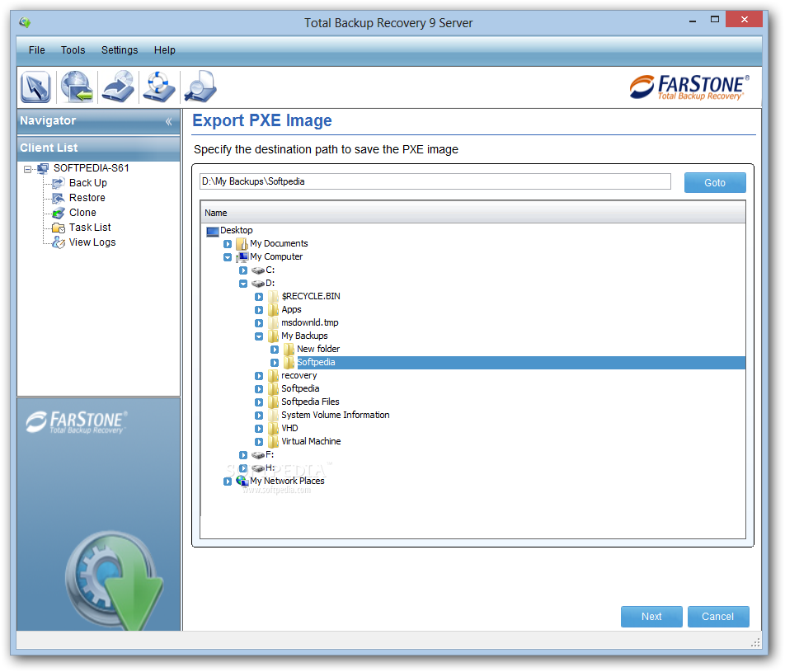The width and height of the screenshot is (785, 672).
Task: Click the C: drive icon
Action: pyautogui.click(x=258, y=270)
